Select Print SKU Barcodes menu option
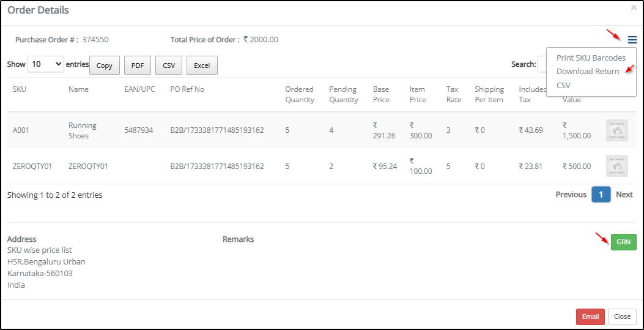 [x=591, y=58]
